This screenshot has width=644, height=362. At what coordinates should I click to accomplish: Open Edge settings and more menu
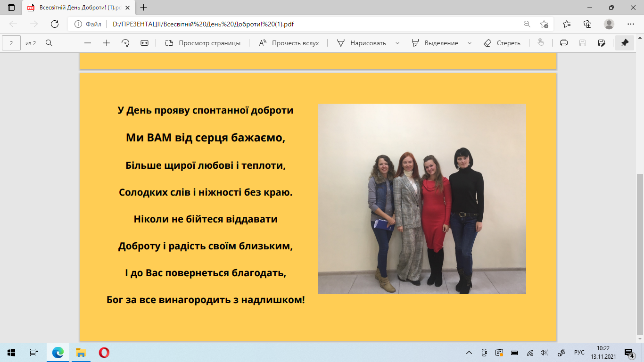tap(631, 24)
